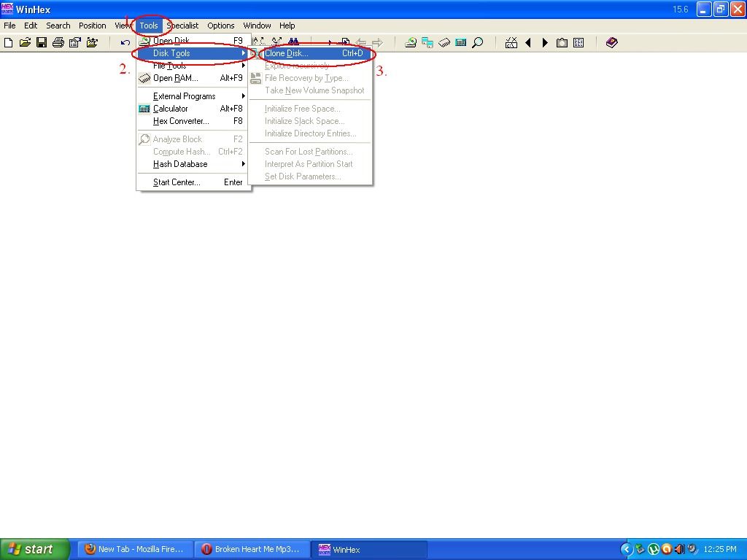Select Disk Tools menu entry
The height and width of the screenshot is (560, 747).
pos(193,53)
